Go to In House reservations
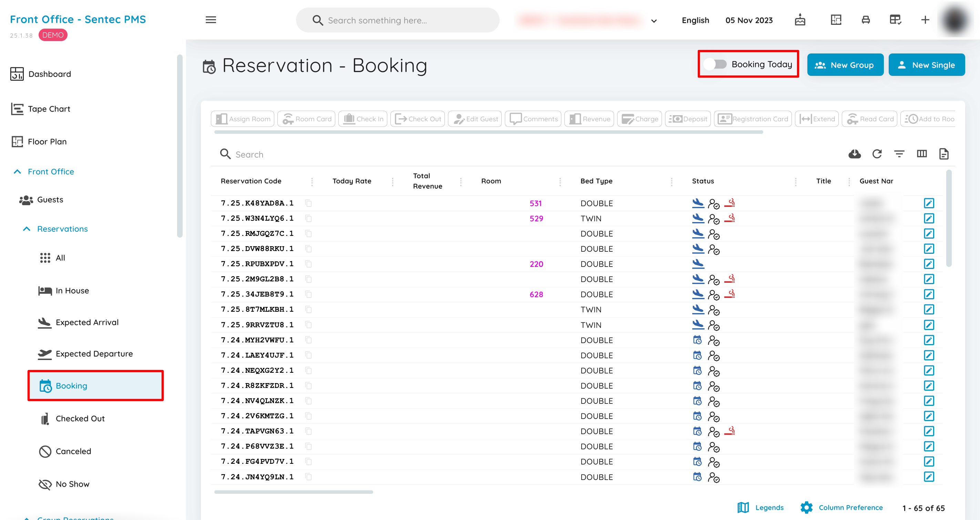Image resolution: width=980 pixels, height=520 pixels. (63, 290)
